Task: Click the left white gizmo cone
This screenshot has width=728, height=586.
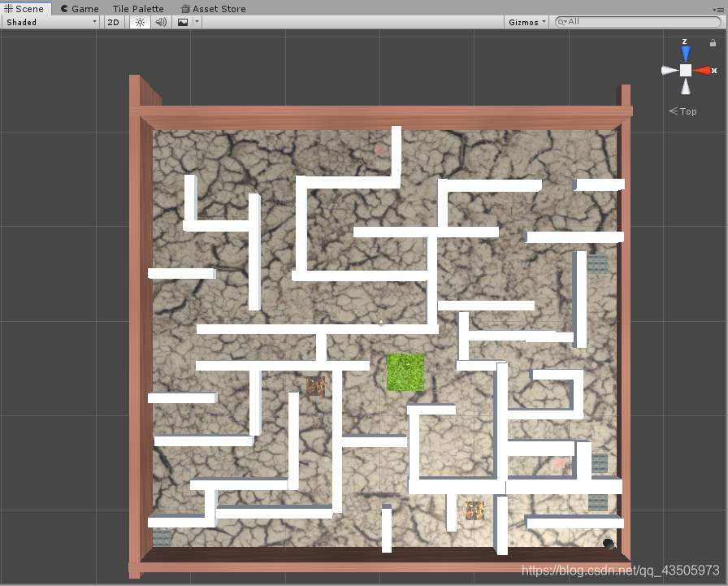Action: 669,70
